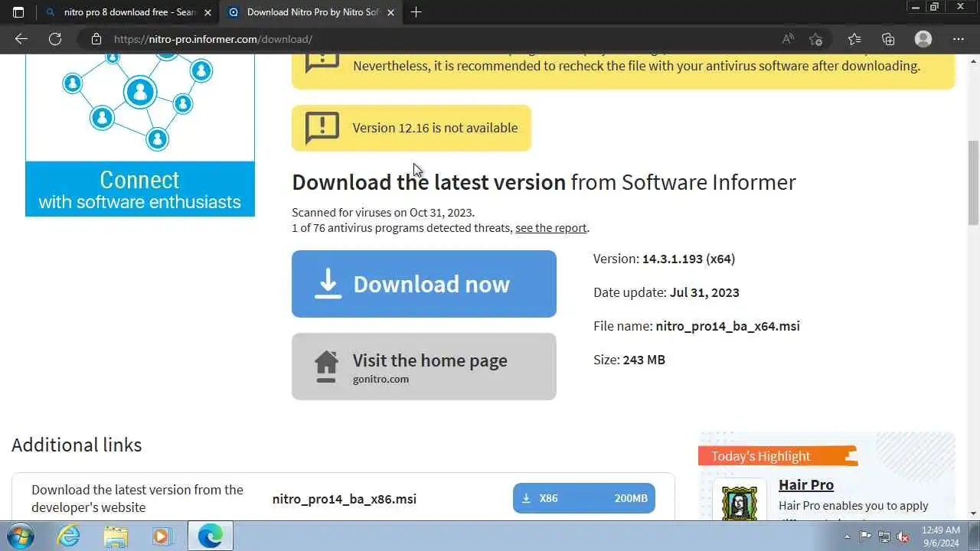The image size is (980, 551).
Task: Click the Size 243 MB text
Action: pos(629,360)
